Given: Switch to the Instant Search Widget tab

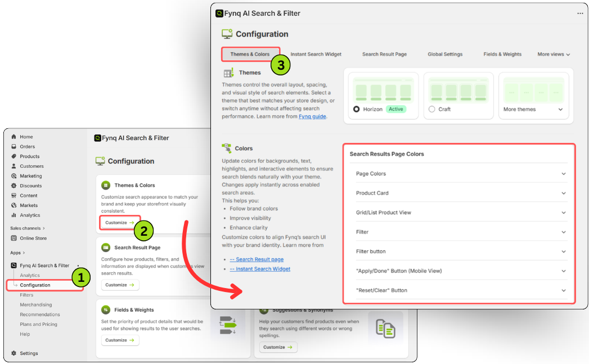Looking at the screenshot, I should pyautogui.click(x=316, y=54).
